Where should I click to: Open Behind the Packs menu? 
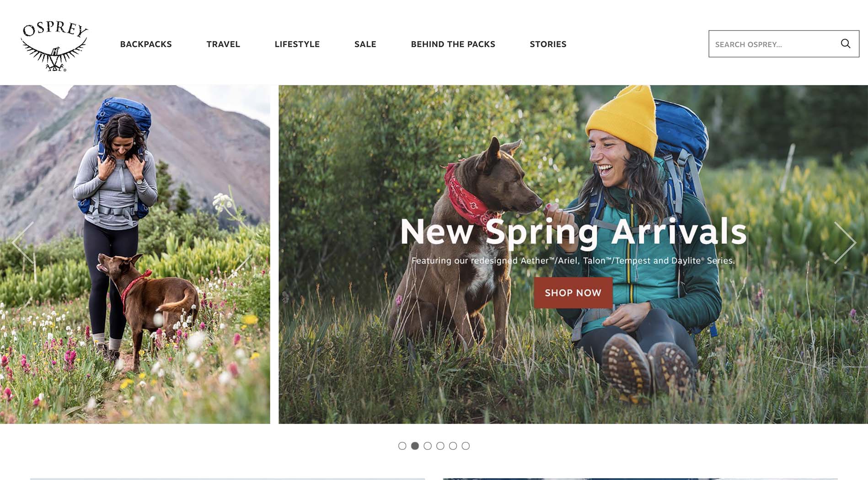click(453, 44)
